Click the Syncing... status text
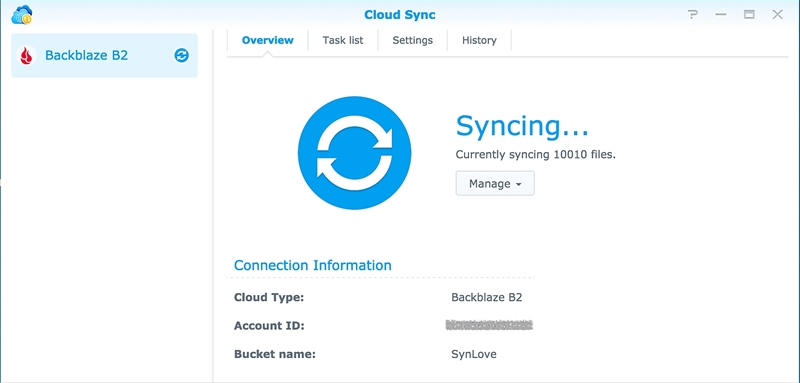Image resolution: width=800 pixels, height=383 pixels. pyautogui.click(x=522, y=126)
